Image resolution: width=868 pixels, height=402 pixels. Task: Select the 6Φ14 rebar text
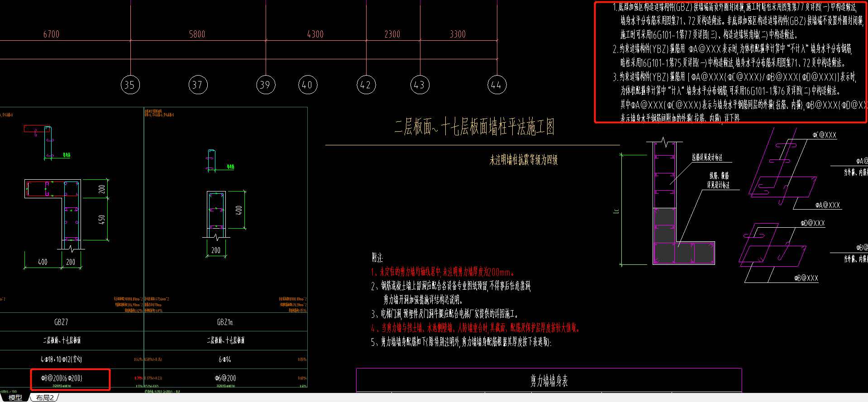pyautogui.click(x=225, y=359)
